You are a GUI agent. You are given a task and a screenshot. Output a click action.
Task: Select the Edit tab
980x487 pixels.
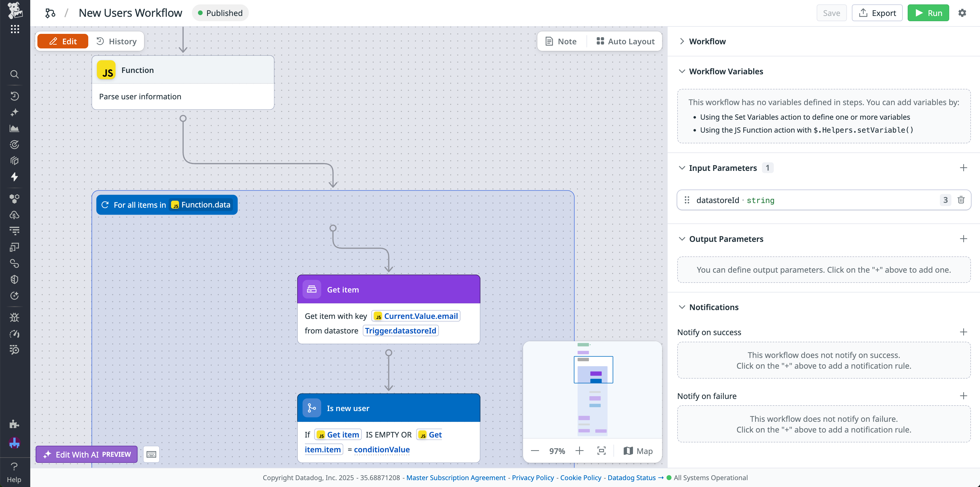coord(62,41)
